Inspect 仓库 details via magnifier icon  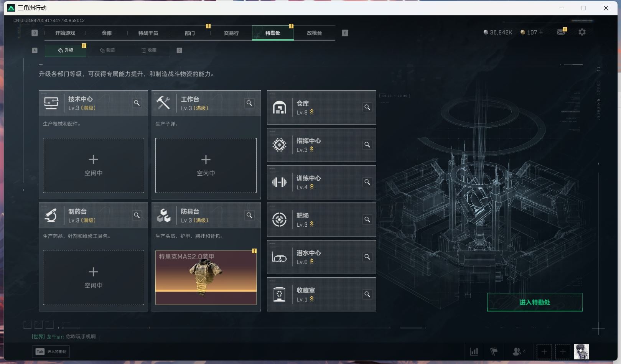tap(367, 107)
